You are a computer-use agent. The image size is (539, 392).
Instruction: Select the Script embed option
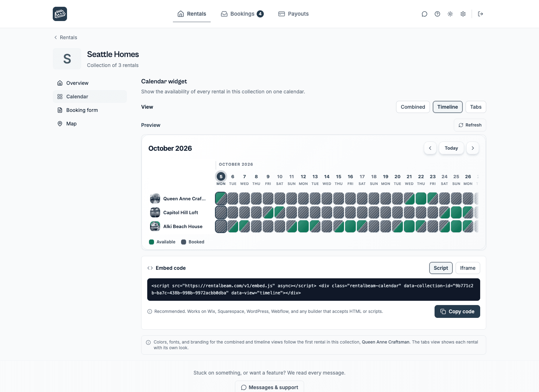pyautogui.click(x=441, y=268)
